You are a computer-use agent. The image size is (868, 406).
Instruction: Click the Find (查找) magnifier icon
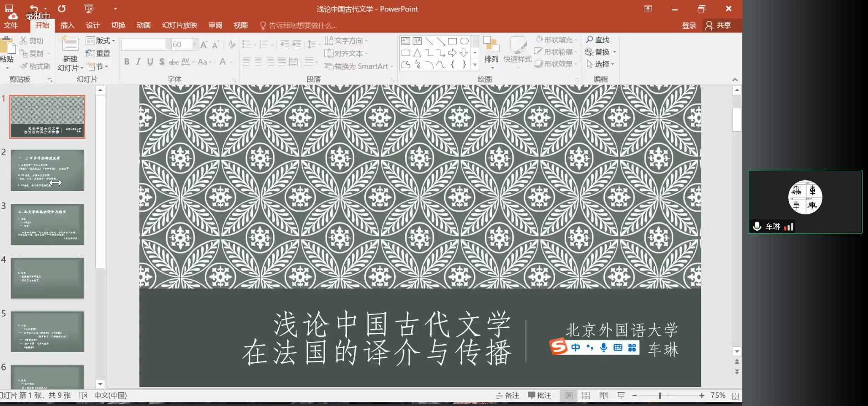point(590,40)
